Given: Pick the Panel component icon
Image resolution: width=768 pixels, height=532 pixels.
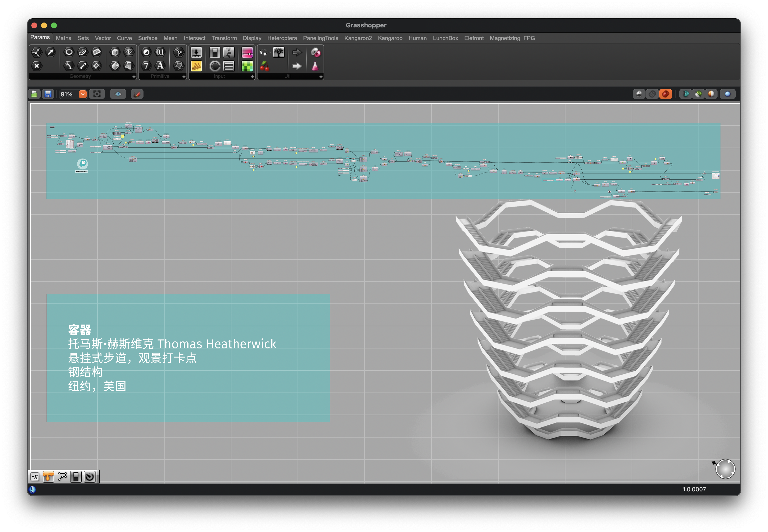Looking at the screenshot, I should pos(196,66).
